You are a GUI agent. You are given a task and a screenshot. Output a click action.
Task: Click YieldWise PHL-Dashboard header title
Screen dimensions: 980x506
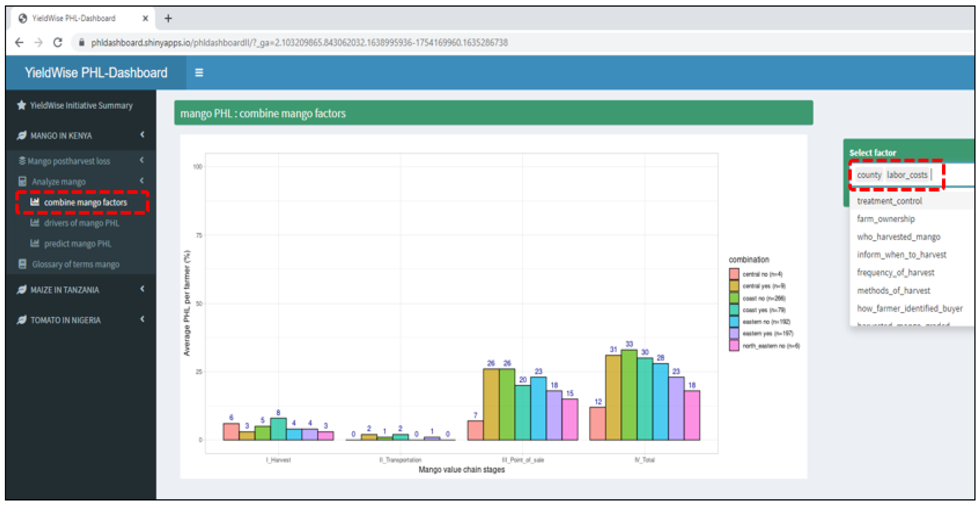click(96, 73)
